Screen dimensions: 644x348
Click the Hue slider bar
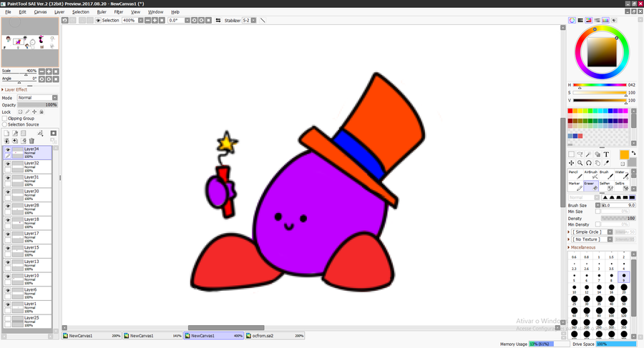point(600,85)
